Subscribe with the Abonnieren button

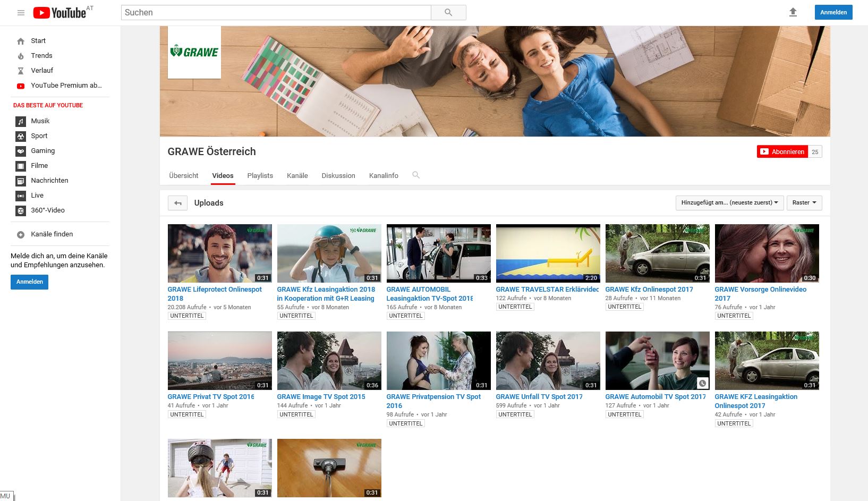point(782,152)
